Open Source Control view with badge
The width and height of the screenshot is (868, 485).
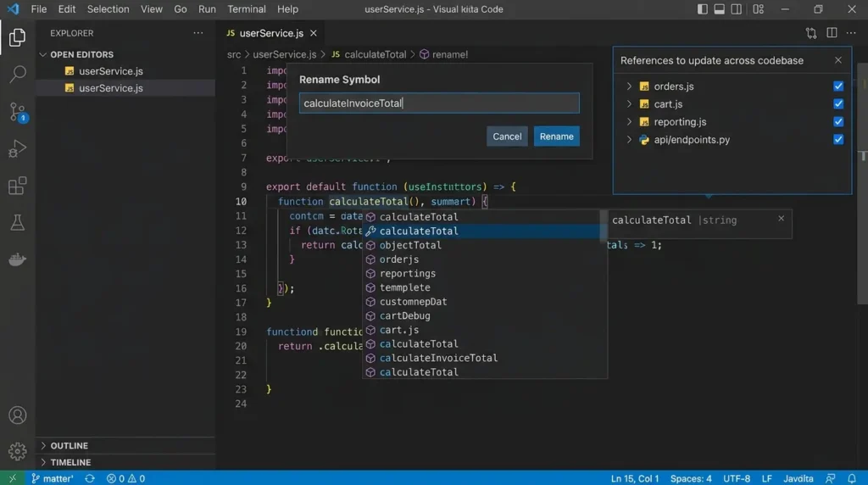click(17, 112)
